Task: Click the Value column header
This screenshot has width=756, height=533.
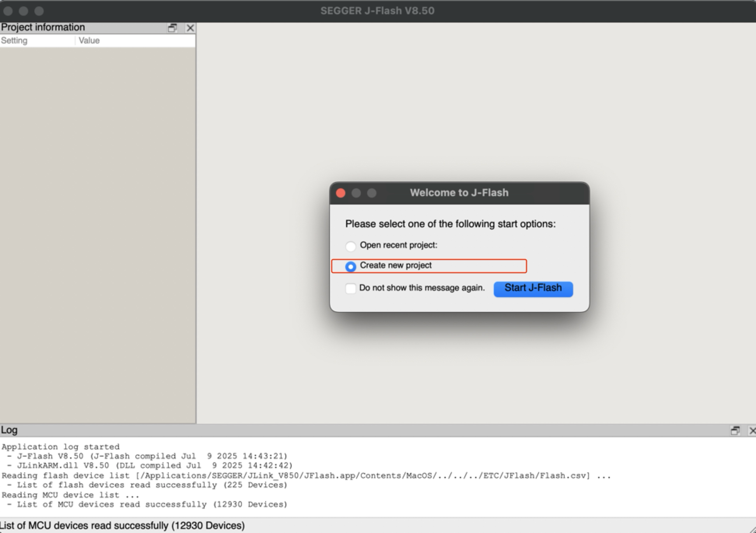Action: point(135,40)
